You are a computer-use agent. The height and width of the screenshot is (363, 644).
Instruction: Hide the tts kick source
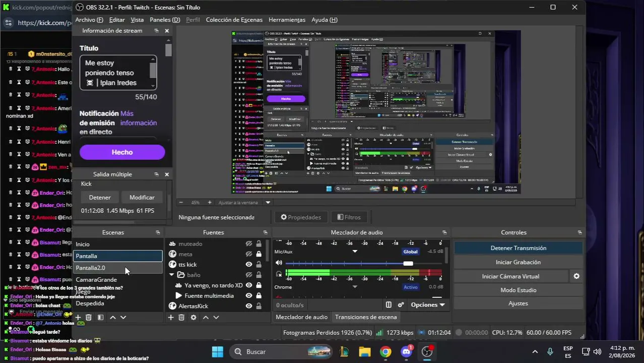coord(249,264)
